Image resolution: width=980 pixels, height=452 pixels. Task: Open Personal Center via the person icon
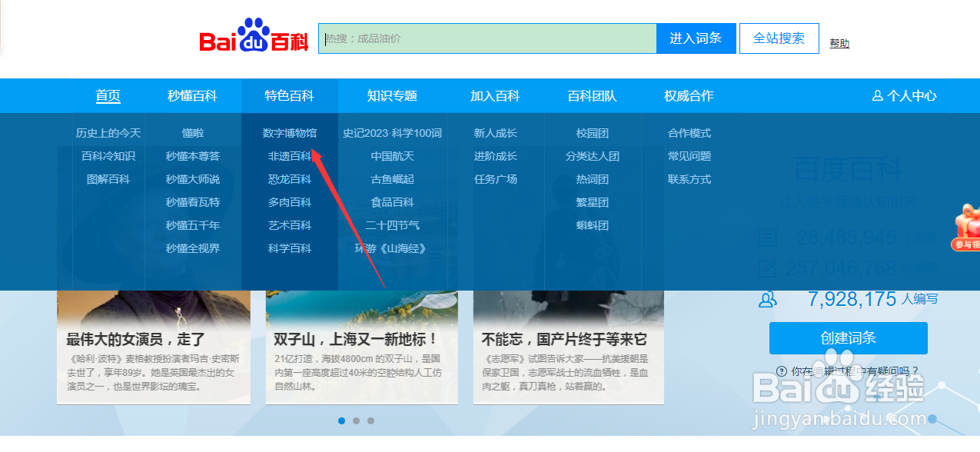click(x=878, y=95)
